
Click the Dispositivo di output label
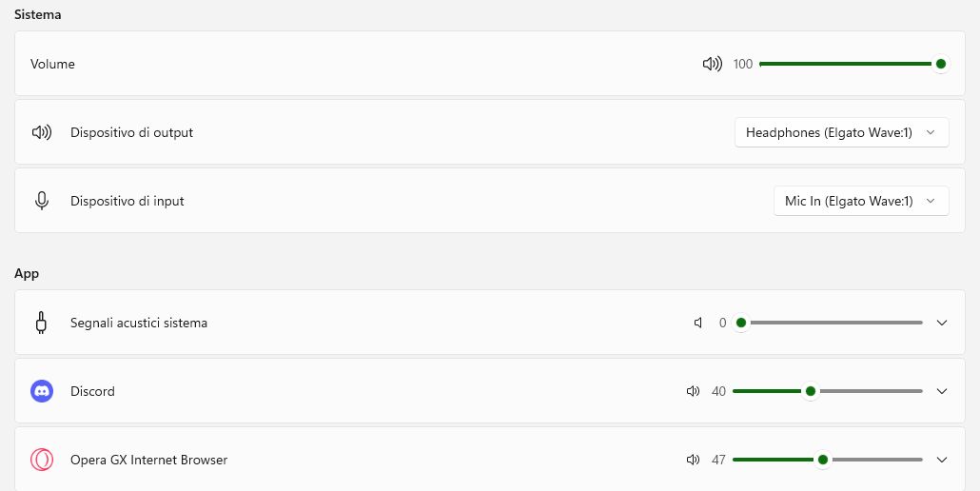[132, 132]
